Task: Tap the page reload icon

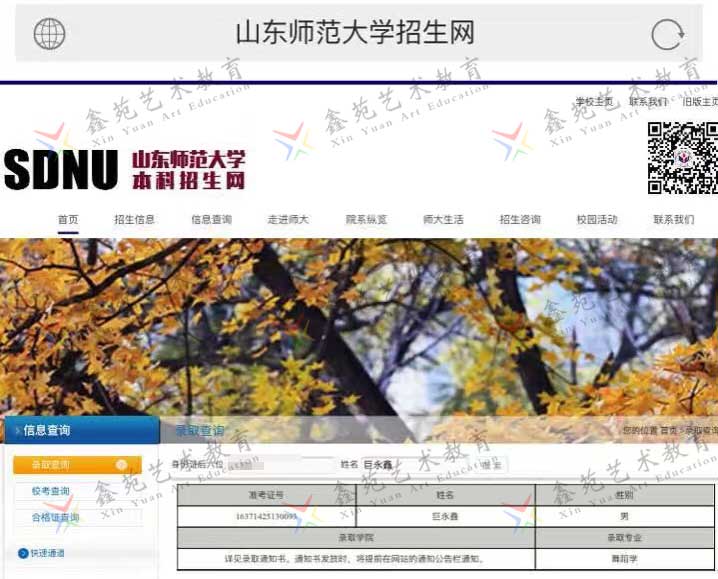Action: coord(667,35)
